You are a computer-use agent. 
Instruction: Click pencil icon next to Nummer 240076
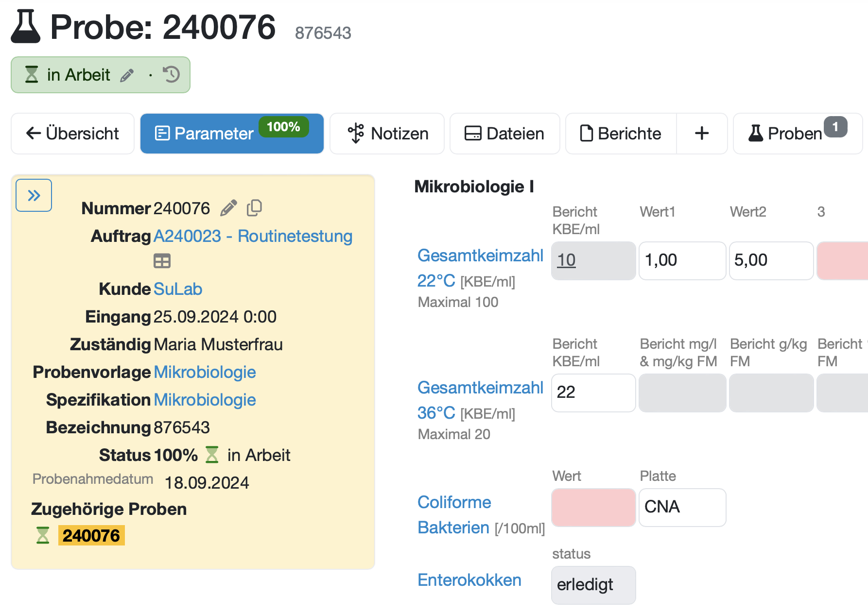[228, 208]
